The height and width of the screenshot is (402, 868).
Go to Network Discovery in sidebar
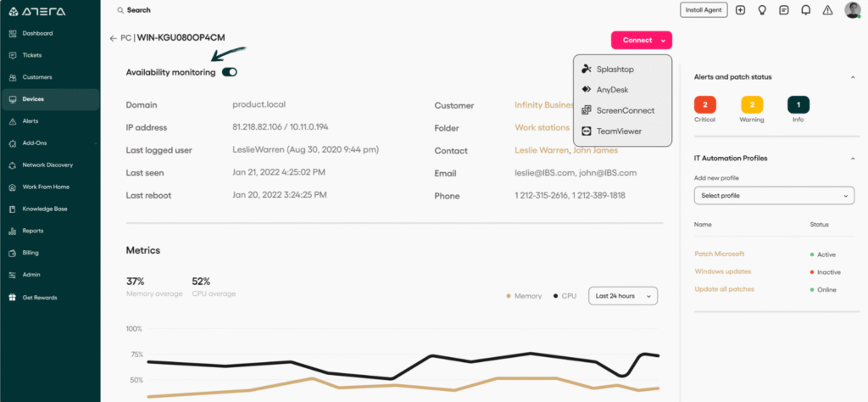coord(47,165)
